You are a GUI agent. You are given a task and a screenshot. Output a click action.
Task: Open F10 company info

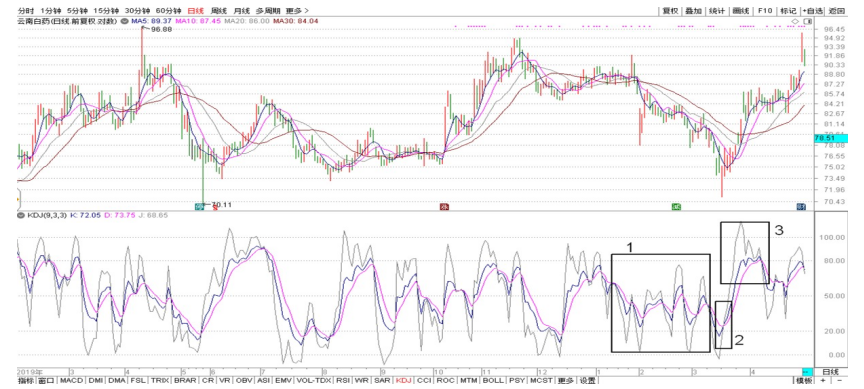pyautogui.click(x=765, y=10)
